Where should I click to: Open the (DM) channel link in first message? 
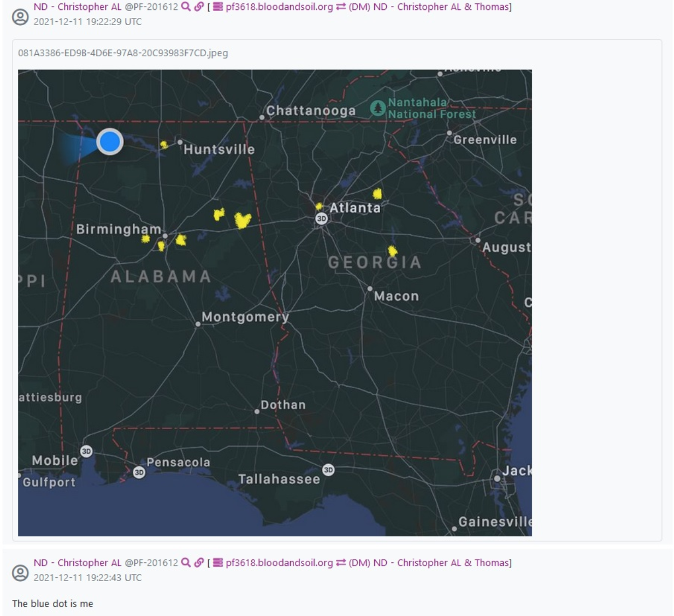[429, 7]
